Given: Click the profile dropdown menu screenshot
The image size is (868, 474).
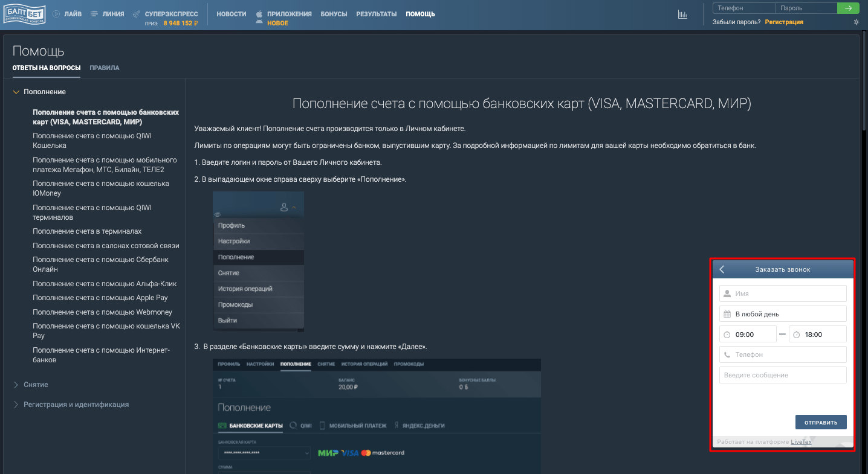Looking at the screenshot, I should click(258, 261).
